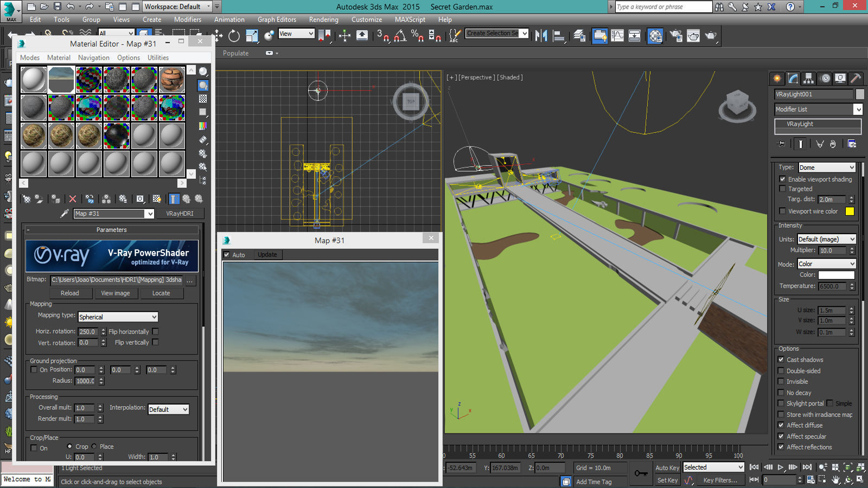
Task: Click the Mirror tool icon
Action: [541, 36]
